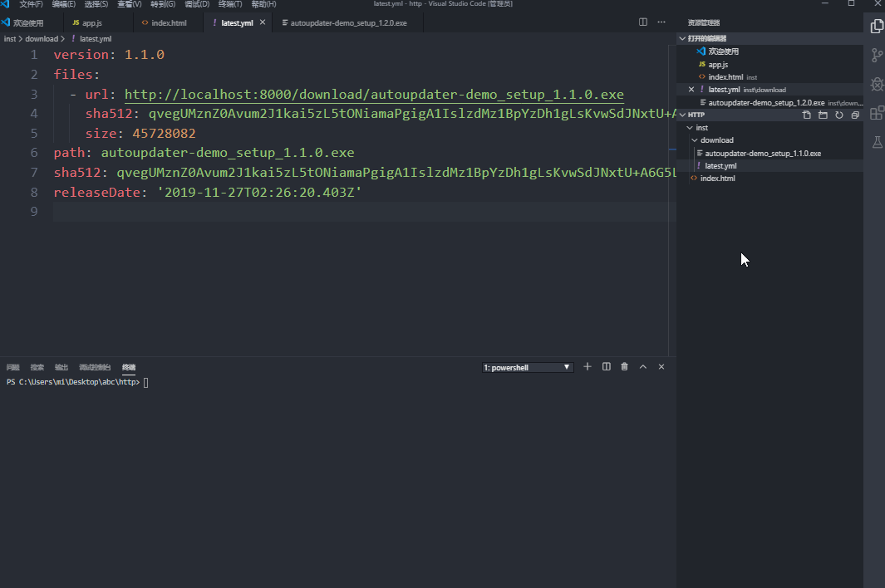Screen dimensions: 885x588
Task: Kill the terminal with trash icon
Action: 624,367
